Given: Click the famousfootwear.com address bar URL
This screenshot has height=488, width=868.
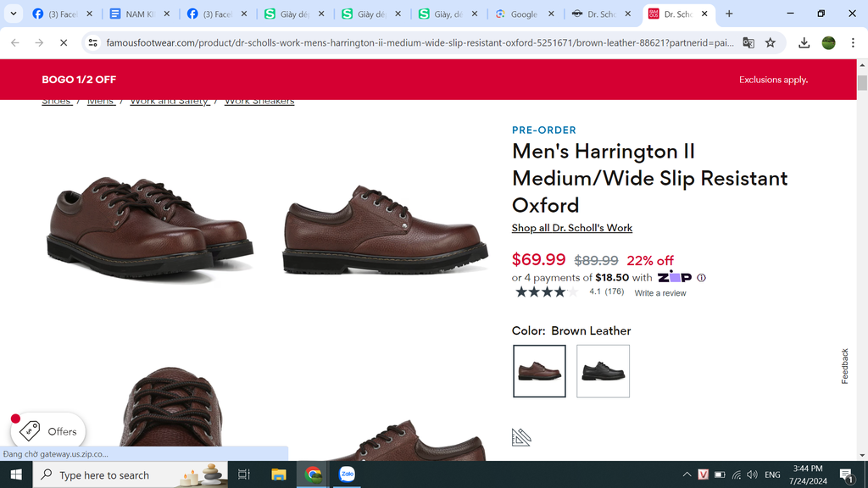Looking at the screenshot, I should pyautogui.click(x=420, y=42).
